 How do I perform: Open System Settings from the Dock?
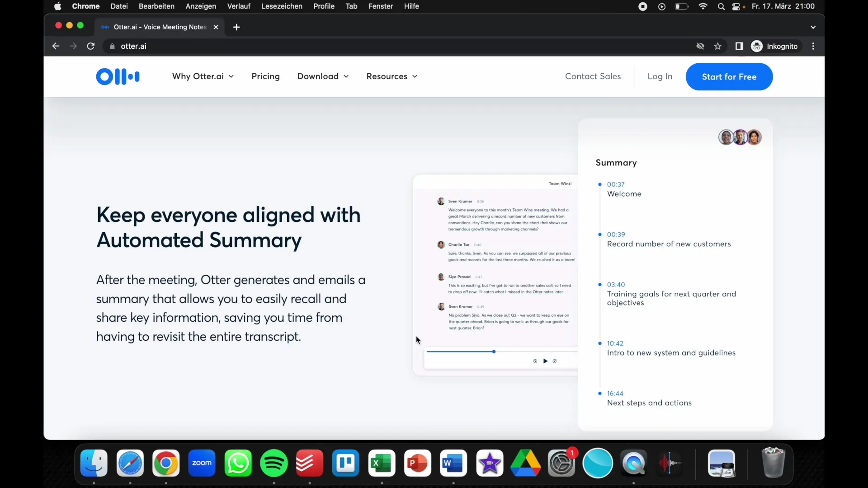pos(561,463)
